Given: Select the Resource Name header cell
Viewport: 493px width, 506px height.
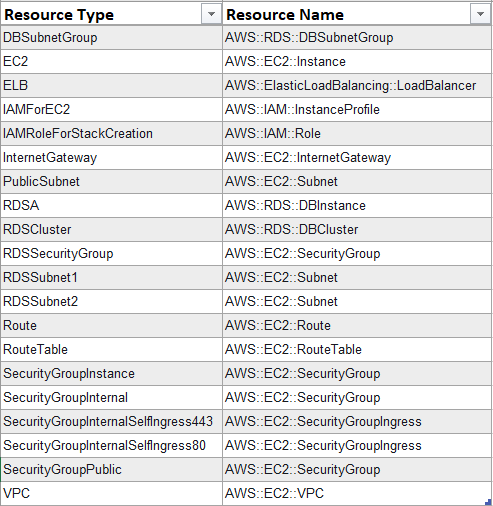Looking at the screenshot, I should [357, 14].
